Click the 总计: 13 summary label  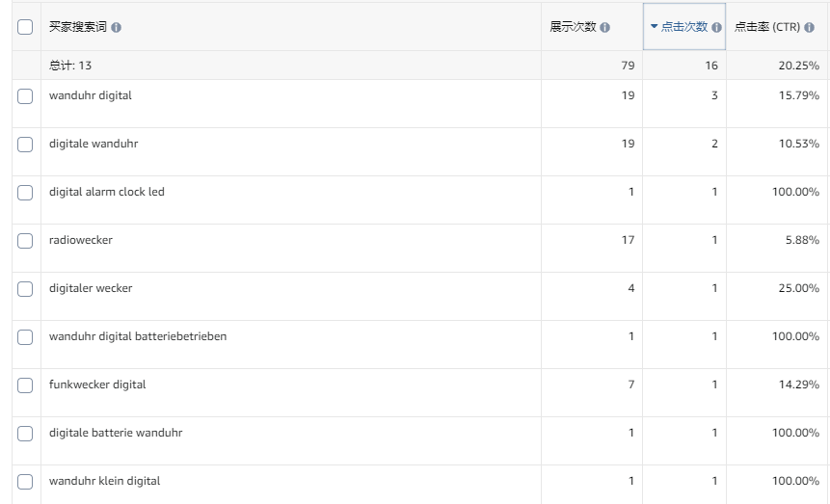[x=70, y=66]
